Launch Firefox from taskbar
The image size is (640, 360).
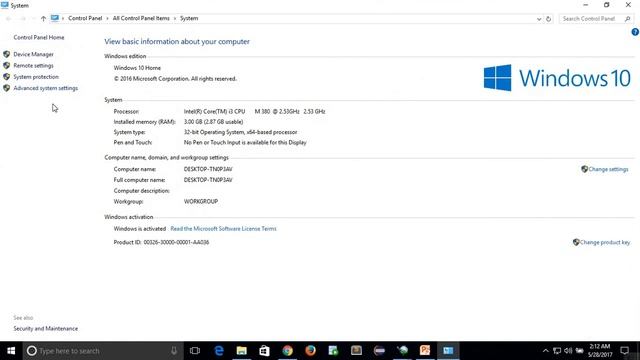point(311,351)
